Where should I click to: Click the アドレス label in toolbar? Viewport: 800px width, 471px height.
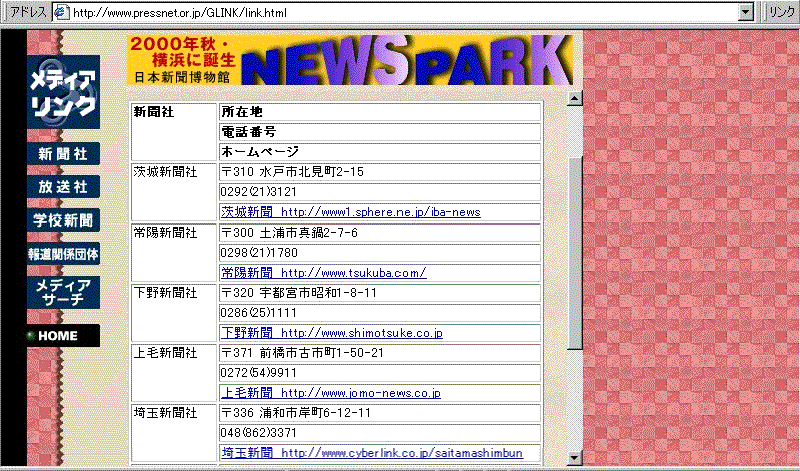(29, 12)
